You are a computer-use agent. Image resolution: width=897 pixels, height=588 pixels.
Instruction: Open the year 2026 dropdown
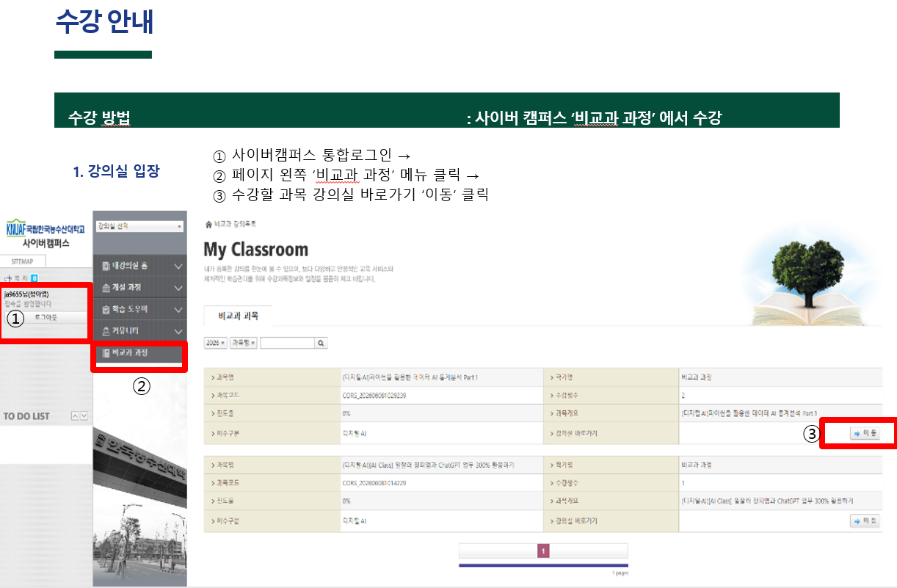(x=216, y=343)
